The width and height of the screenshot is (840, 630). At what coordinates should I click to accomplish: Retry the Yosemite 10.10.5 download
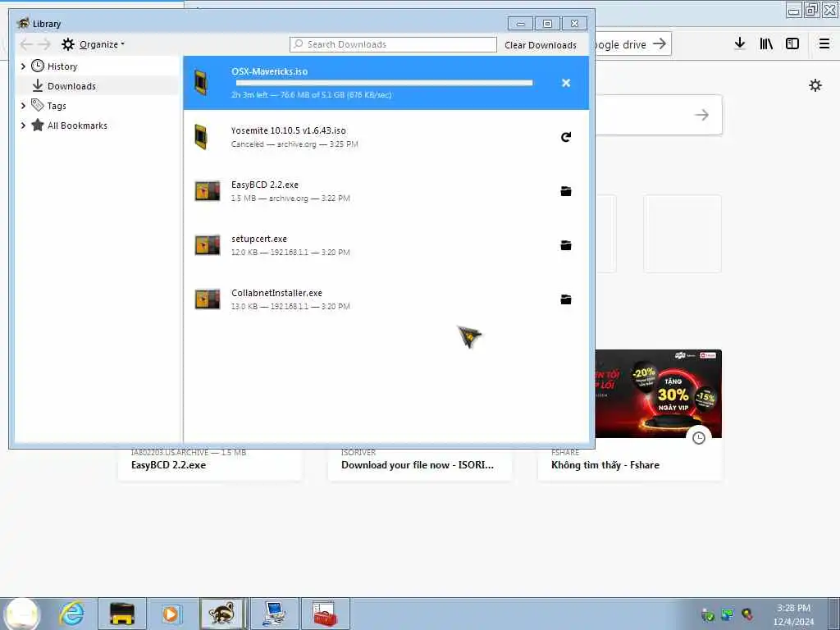click(x=566, y=137)
